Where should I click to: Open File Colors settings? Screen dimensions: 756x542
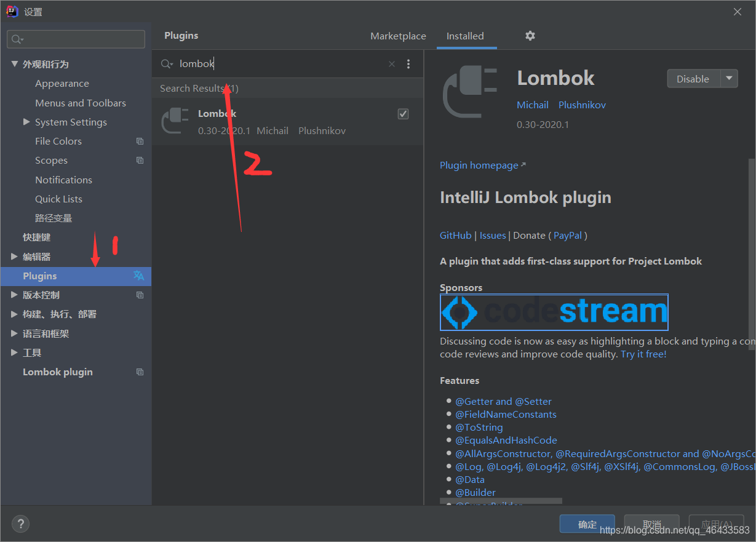click(x=58, y=141)
